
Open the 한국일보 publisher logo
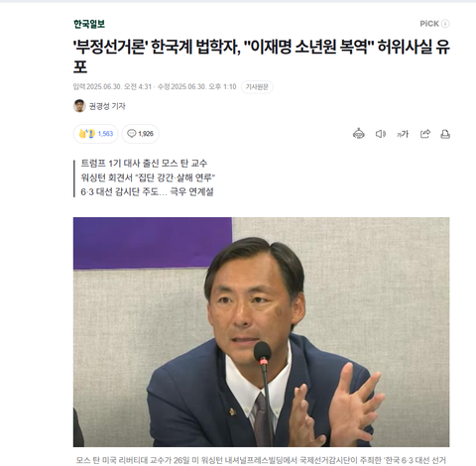pyautogui.click(x=89, y=24)
